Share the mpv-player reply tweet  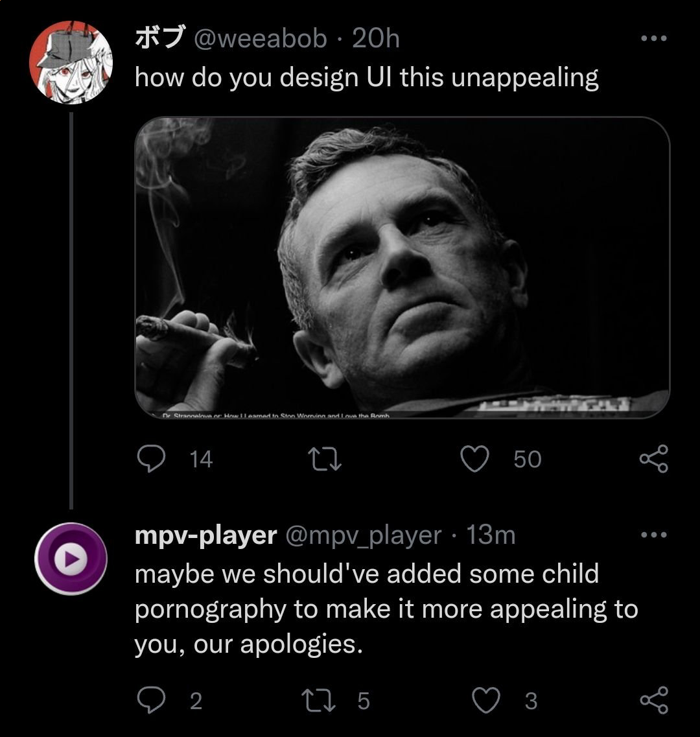coord(653,701)
